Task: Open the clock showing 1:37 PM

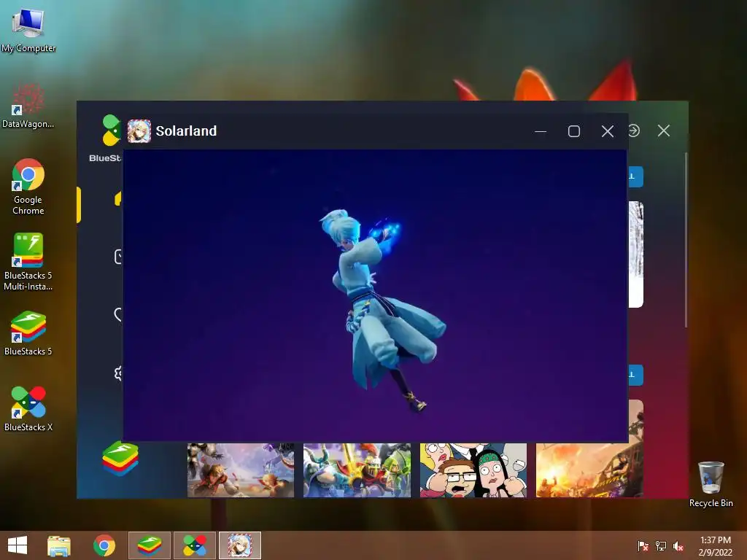Action: point(715,546)
